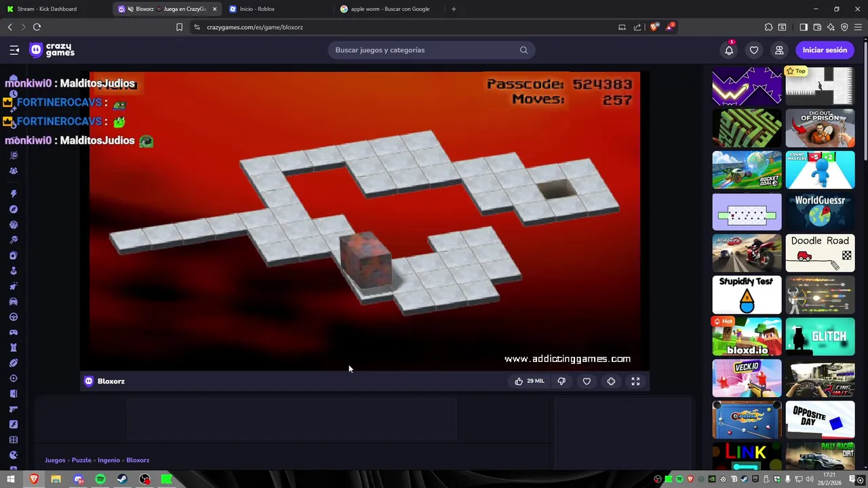The image size is (868, 488).
Task: Click the share page icon in address bar
Action: click(x=637, y=27)
